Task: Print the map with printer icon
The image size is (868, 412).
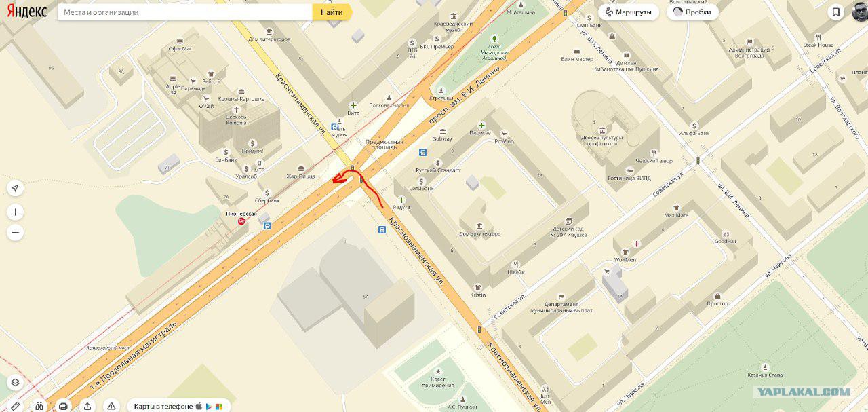Action: (63, 406)
